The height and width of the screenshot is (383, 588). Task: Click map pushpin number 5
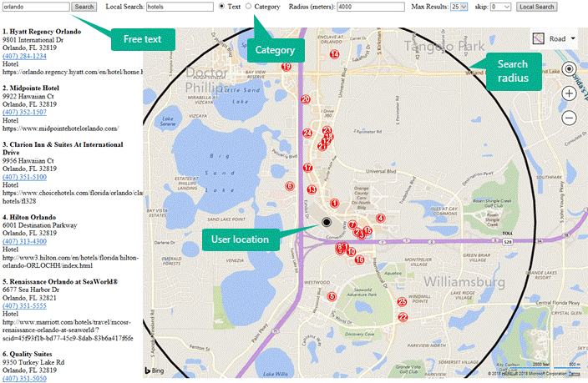(x=332, y=297)
